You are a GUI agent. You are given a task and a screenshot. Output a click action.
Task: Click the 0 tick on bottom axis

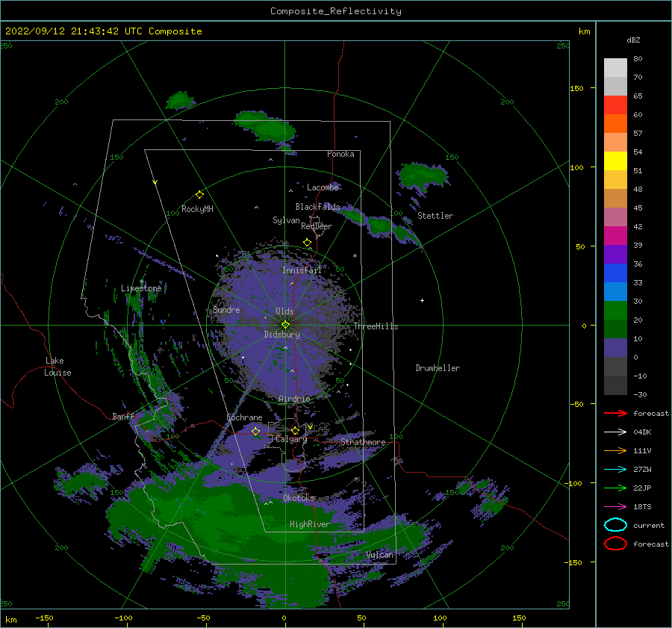pyautogui.click(x=284, y=618)
